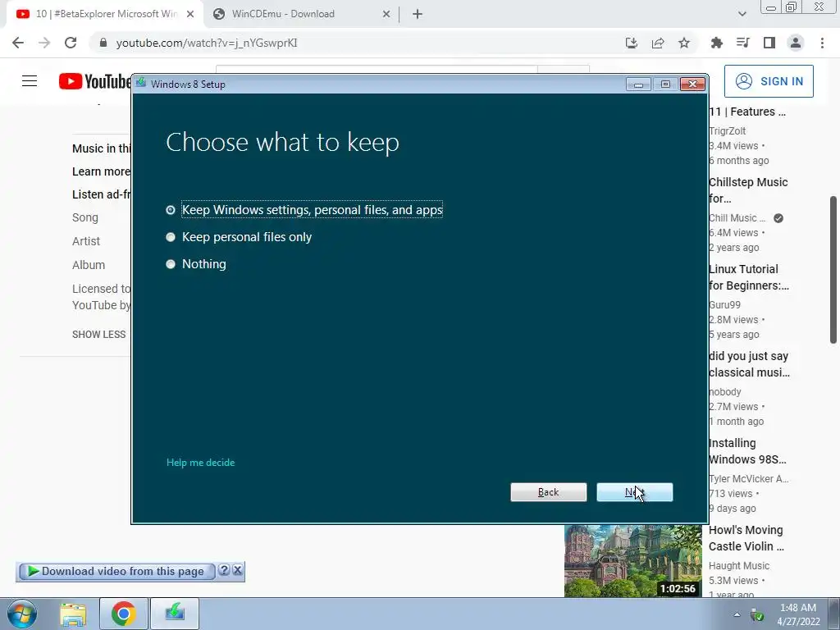The width and height of the screenshot is (840, 630).
Task: Show hidden system tray icons
Action: click(737, 614)
